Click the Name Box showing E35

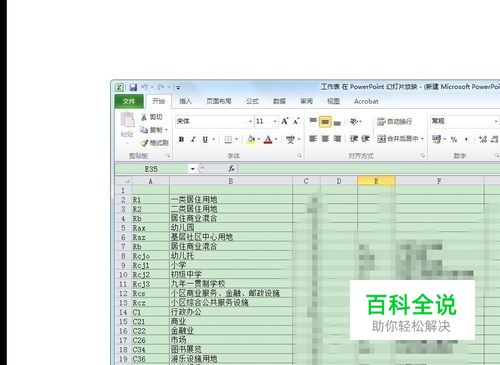(x=151, y=169)
